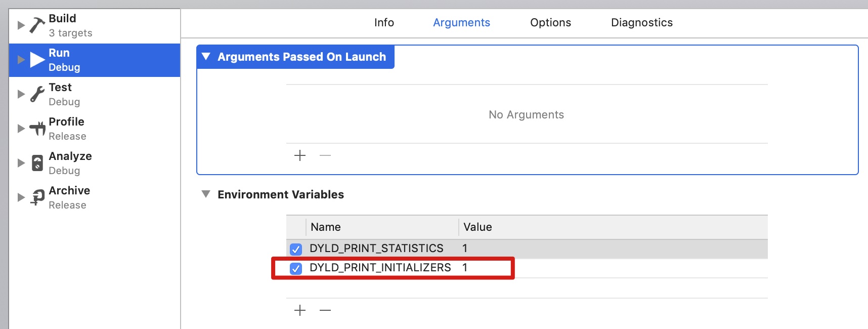
Task: Click the Archive icon in sidebar
Action: click(37, 197)
